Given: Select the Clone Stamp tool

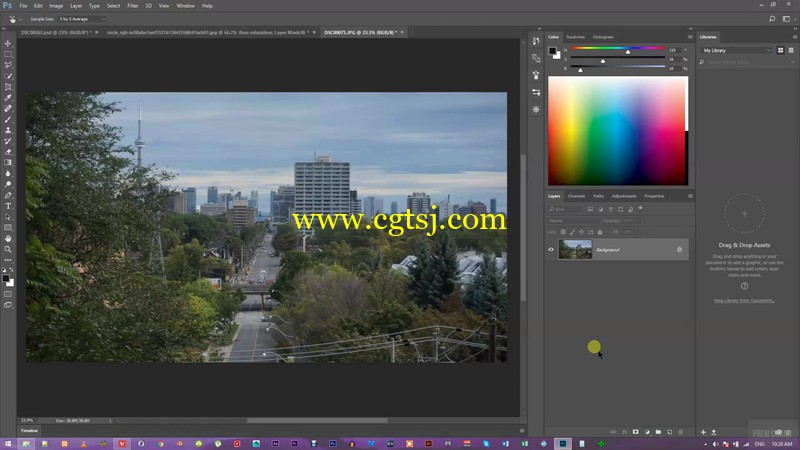Looking at the screenshot, I should [8, 130].
